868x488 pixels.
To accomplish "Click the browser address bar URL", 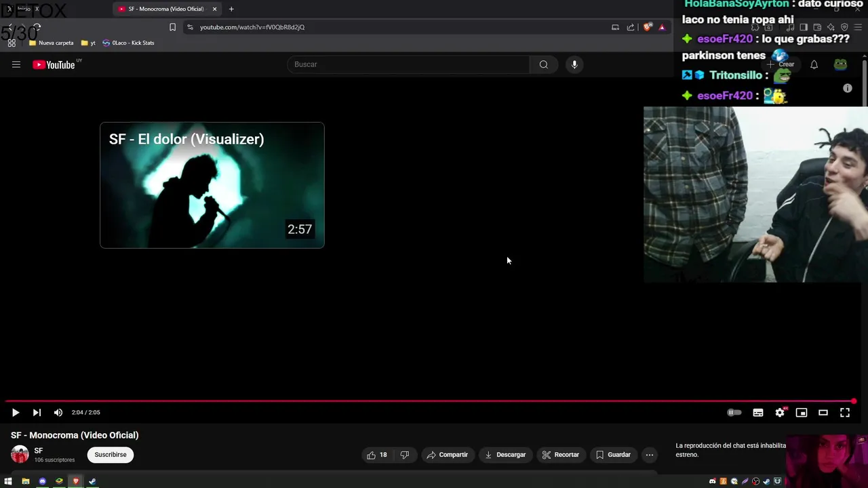I will pyautogui.click(x=252, y=27).
